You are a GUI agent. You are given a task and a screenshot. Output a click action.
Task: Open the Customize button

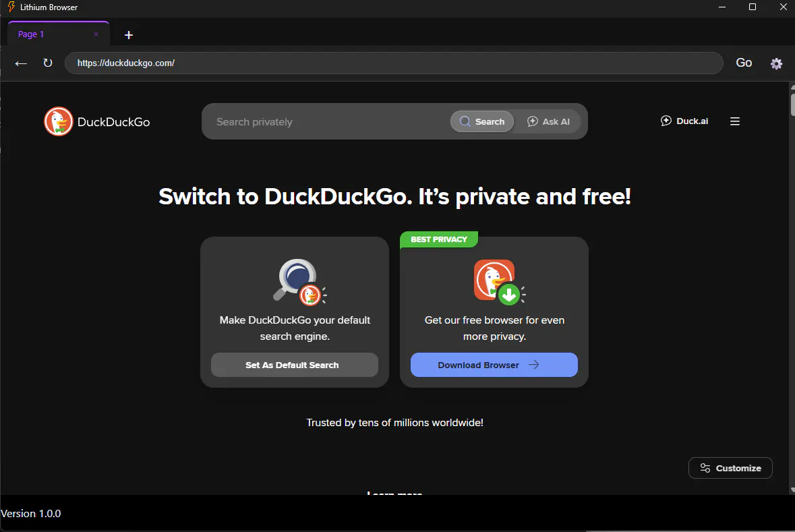[730, 468]
